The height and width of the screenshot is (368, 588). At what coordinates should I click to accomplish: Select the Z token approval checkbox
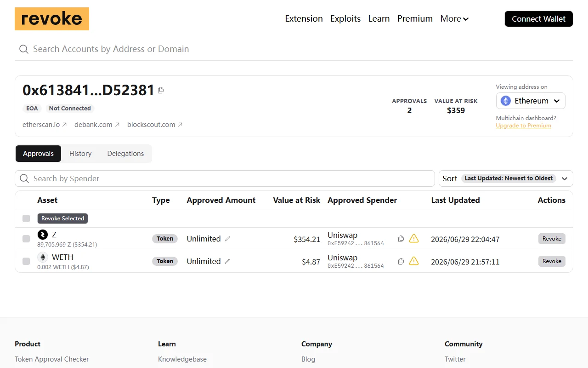(26, 239)
